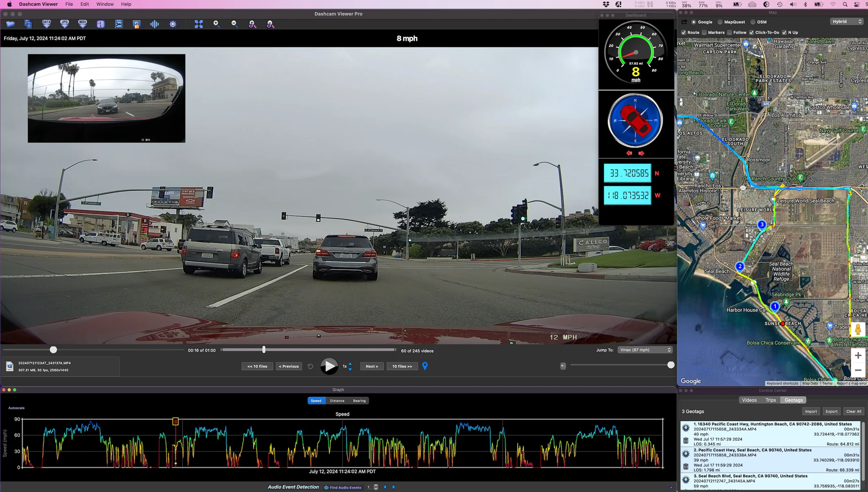Zoom in on the video

point(216,24)
